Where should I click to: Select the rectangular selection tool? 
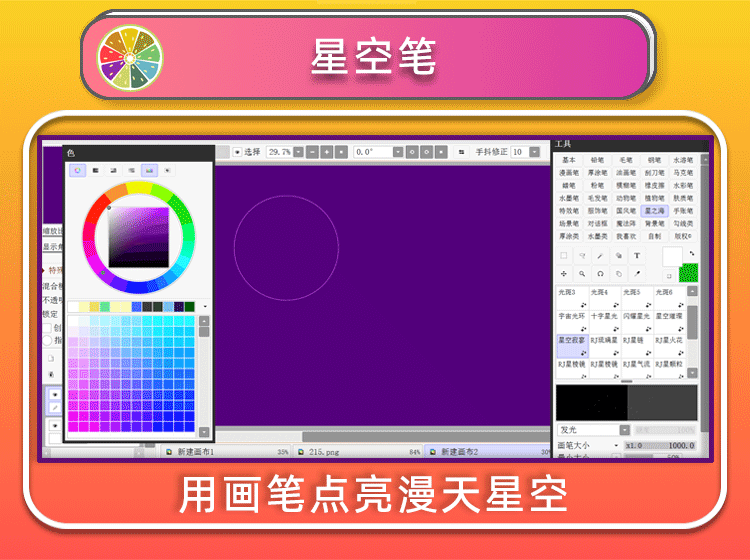tap(564, 255)
